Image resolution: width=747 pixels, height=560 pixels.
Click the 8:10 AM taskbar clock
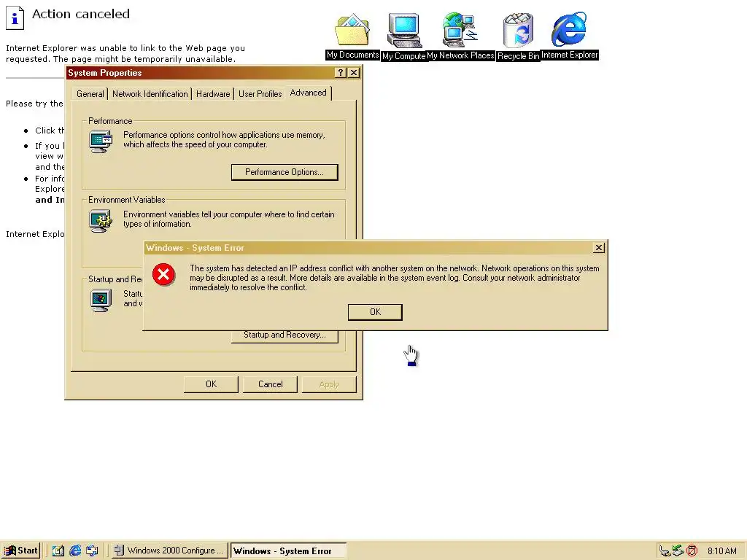tap(721, 551)
